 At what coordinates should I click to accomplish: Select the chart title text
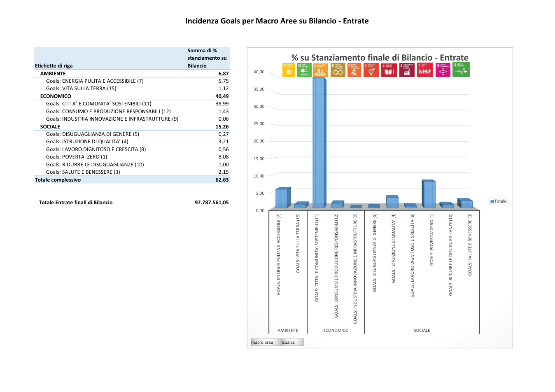(380, 58)
